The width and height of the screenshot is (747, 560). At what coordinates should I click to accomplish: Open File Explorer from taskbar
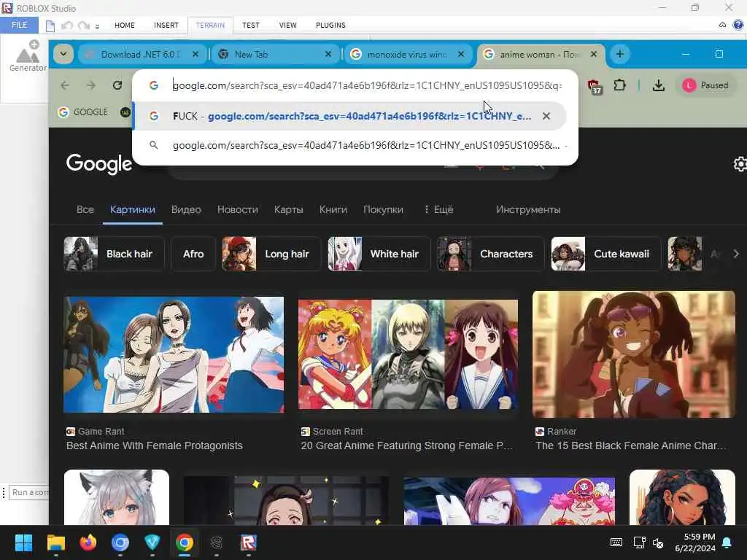click(x=55, y=542)
